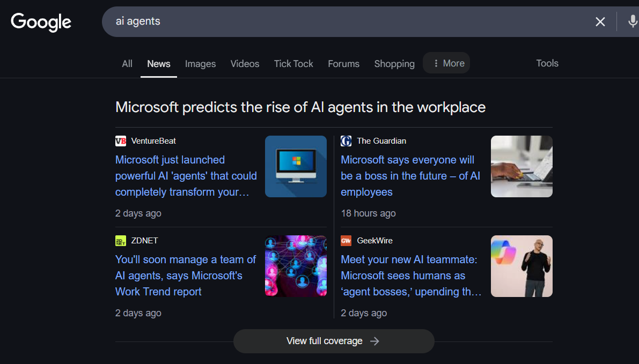The width and height of the screenshot is (639, 364).
Task: Click '2 days ago' under the GeekWire article
Action: point(364,313)
